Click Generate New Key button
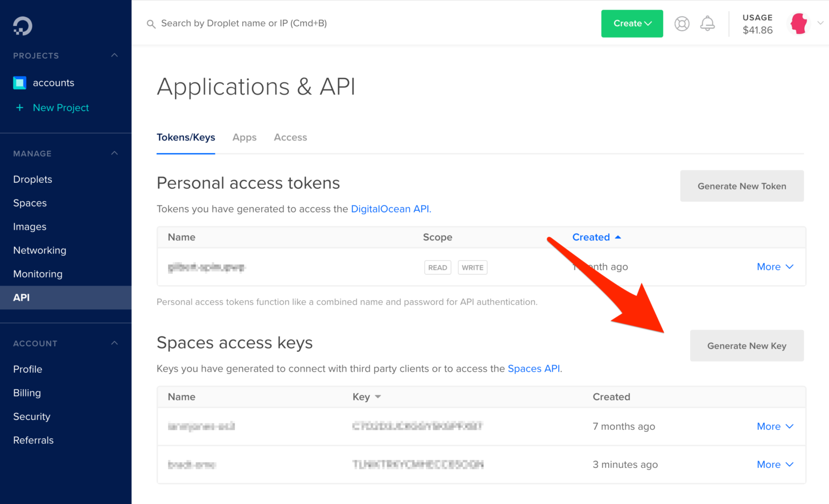The height and width of the screenshot is (504, 829). click(747, 346)
